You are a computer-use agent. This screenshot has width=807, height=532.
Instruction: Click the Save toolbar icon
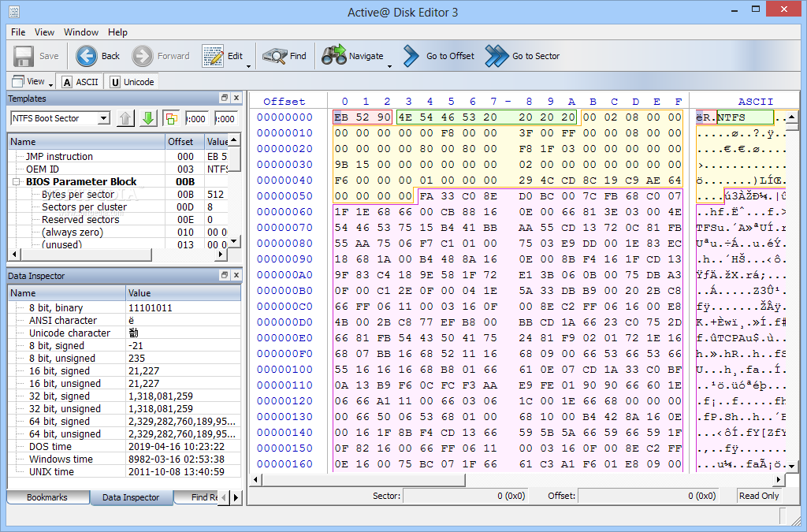pos(23,56)
